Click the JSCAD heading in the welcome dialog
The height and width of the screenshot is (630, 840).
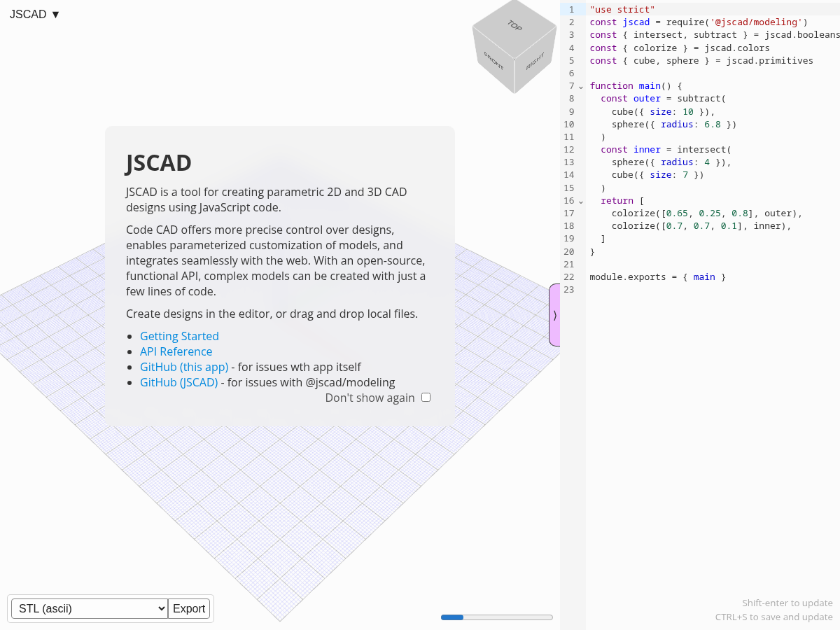coord(159,162)
